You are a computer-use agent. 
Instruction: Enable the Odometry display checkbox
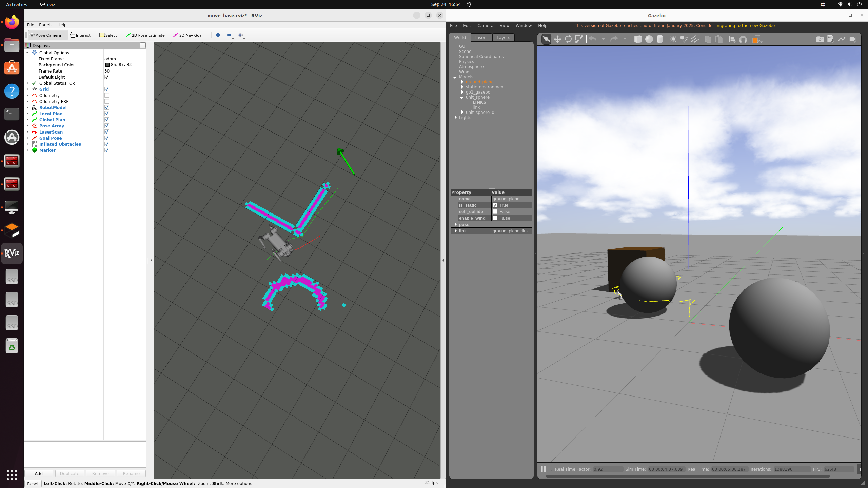tap(107, 96)
